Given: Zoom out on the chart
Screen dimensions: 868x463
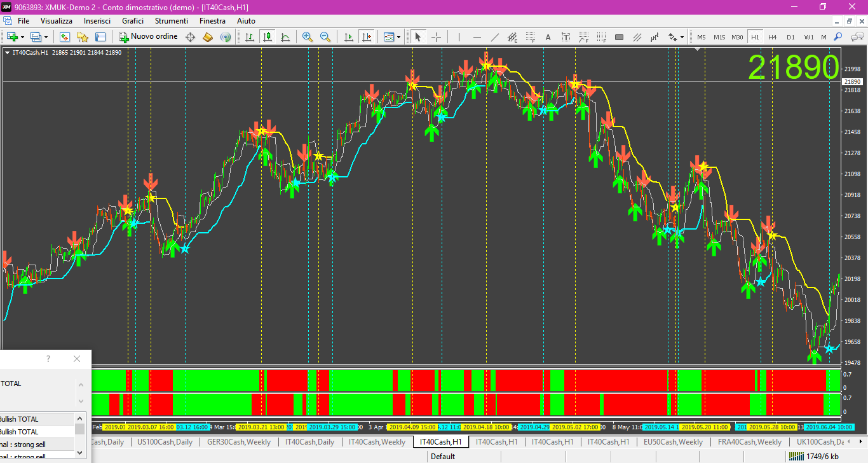Looking at the screenshot, I should (325, 37).
